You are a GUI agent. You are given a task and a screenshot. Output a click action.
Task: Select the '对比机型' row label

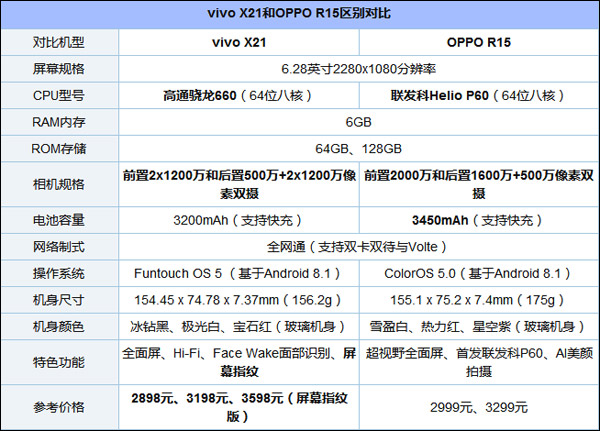[x=59, y=42]
